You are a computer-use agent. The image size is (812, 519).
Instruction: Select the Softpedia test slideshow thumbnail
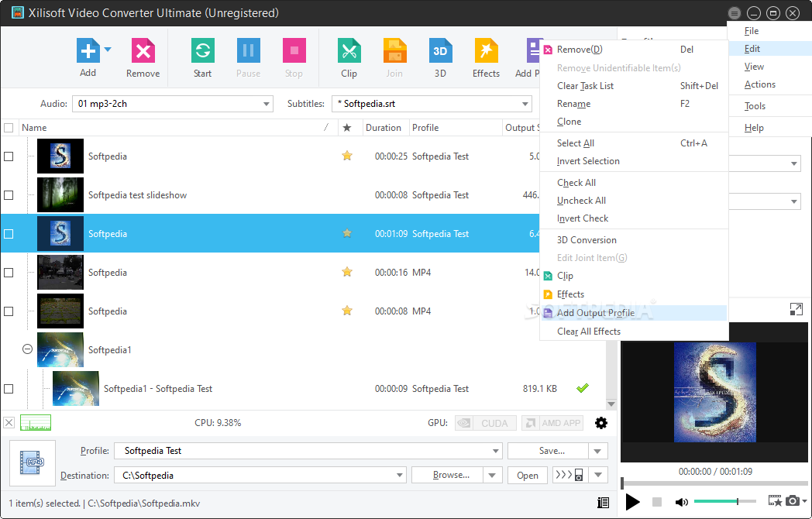tap(60, 194)
